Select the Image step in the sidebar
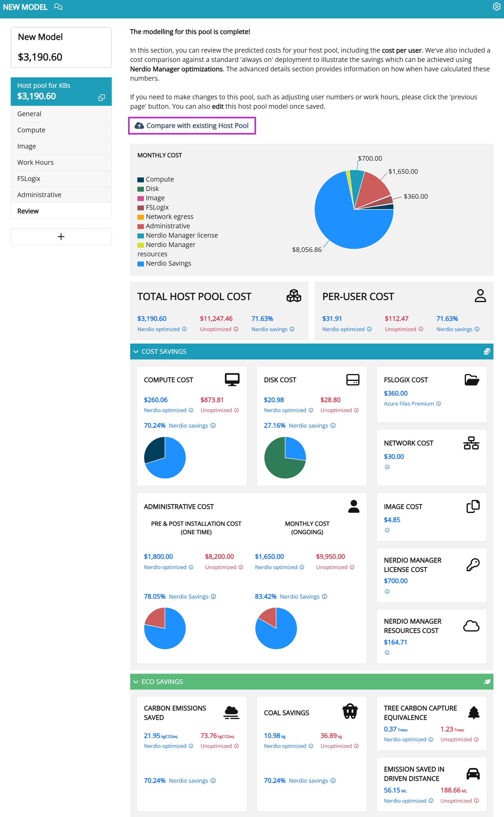This screenshot has height=817, width=504. [x=61, y=146]
